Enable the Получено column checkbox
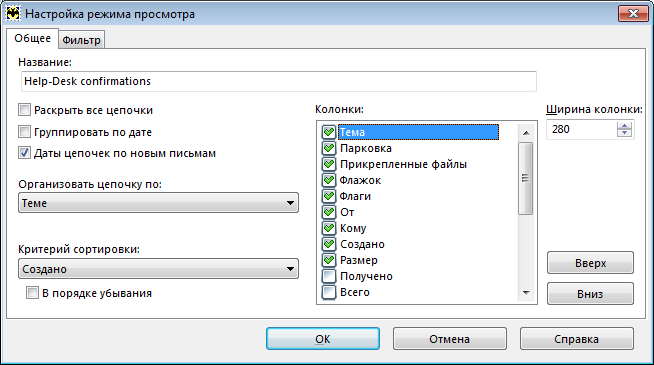The width and height of the screenshot is (654, 365). click(x=329, y=276)
